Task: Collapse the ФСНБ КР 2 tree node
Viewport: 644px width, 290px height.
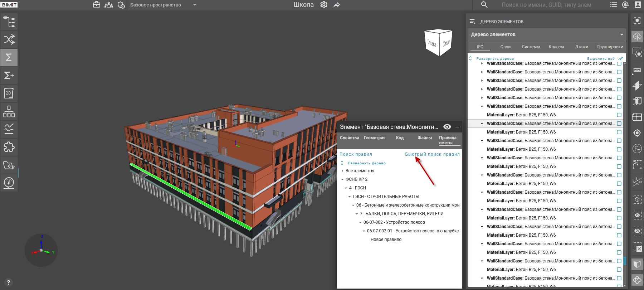Action: coord(342,179)
